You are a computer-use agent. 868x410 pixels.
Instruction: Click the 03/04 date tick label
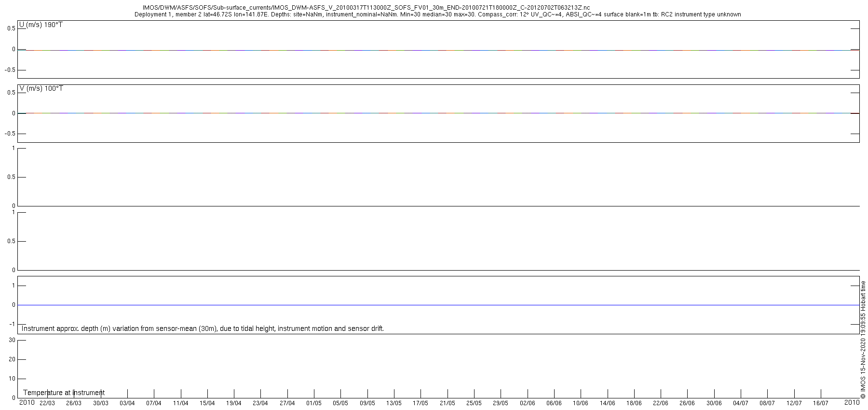(127, 403)
